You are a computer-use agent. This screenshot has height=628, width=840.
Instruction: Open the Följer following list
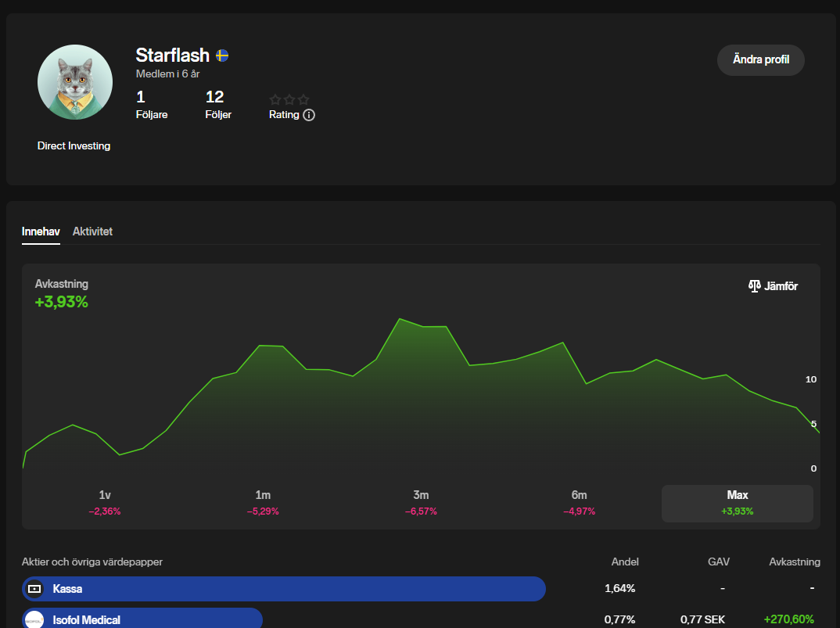point(217,105)
